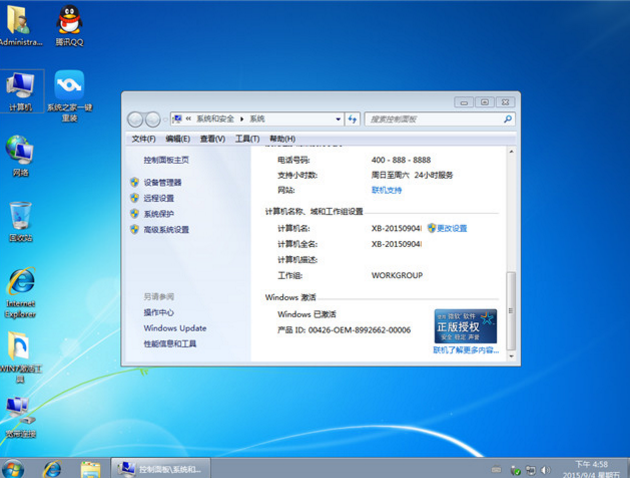Click the 控制面板 taskbar window button
Screen dimensions: 630x478
coord(161,468)
